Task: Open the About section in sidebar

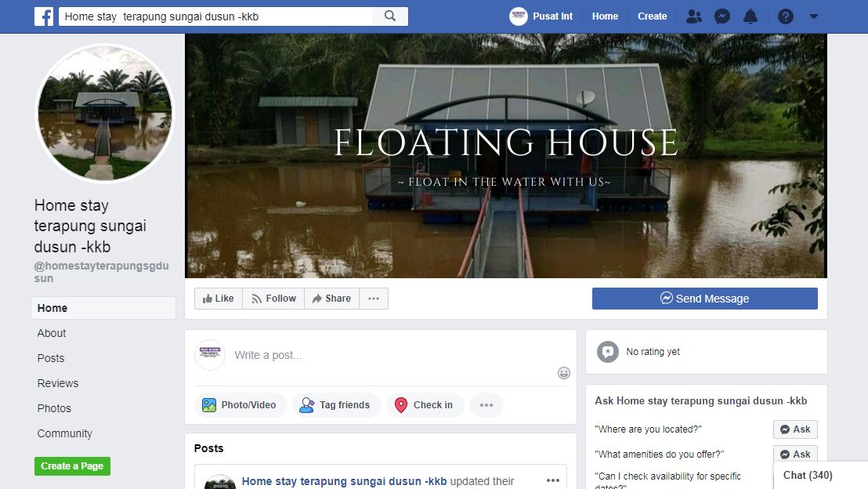Action: point(52,333)
